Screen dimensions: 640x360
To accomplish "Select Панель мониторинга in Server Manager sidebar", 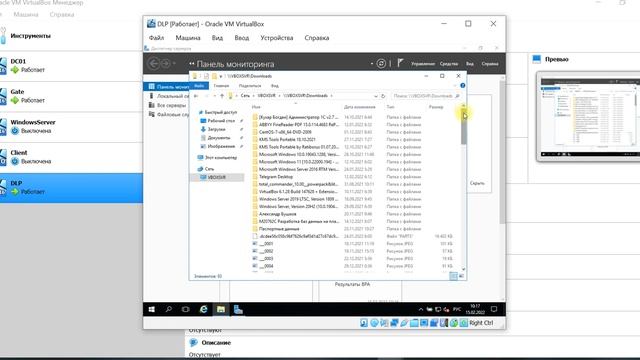I will pyautogui.click(x=167, y=87).
